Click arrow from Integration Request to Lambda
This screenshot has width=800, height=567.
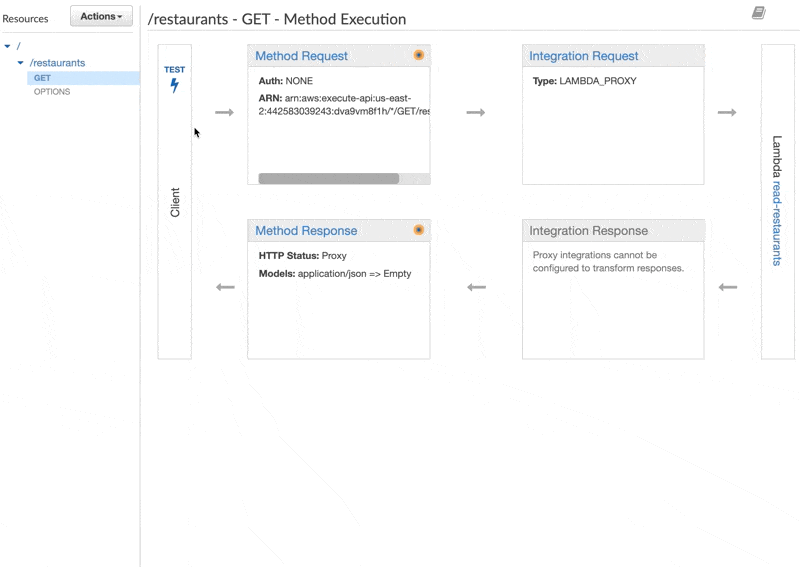point(727,113)
